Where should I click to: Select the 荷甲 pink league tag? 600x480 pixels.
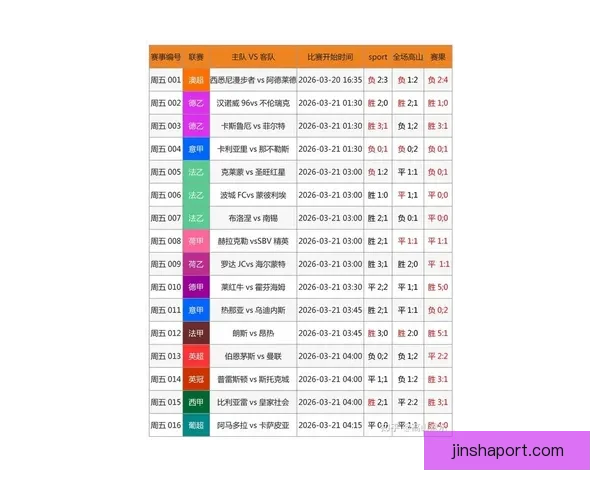pos(196,241)
